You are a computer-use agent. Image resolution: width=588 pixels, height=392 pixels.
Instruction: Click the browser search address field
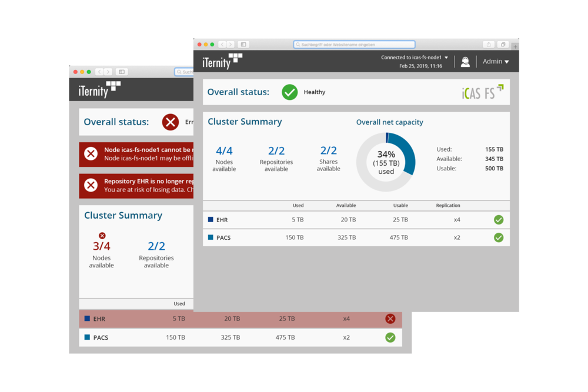click(x=354, y=44)
